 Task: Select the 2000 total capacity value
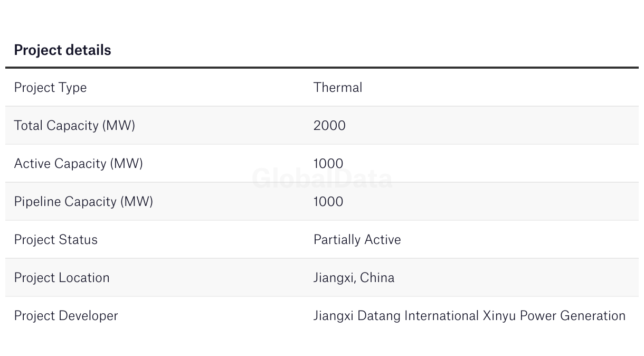tap(329, 125)
